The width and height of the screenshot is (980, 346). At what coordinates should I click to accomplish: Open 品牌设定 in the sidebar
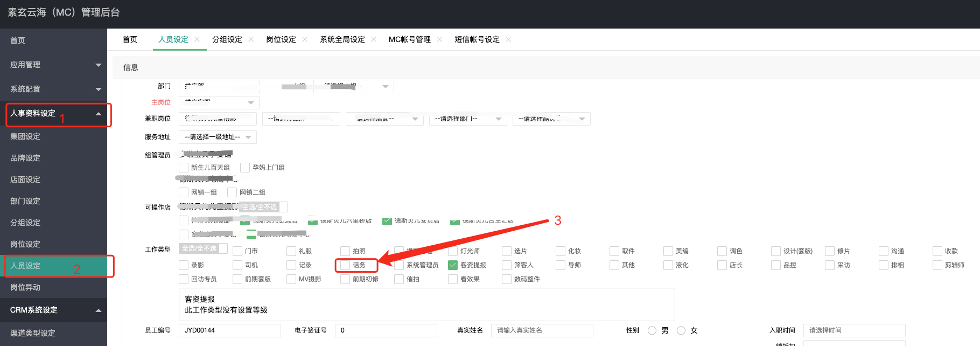click(x=25, y=158)
